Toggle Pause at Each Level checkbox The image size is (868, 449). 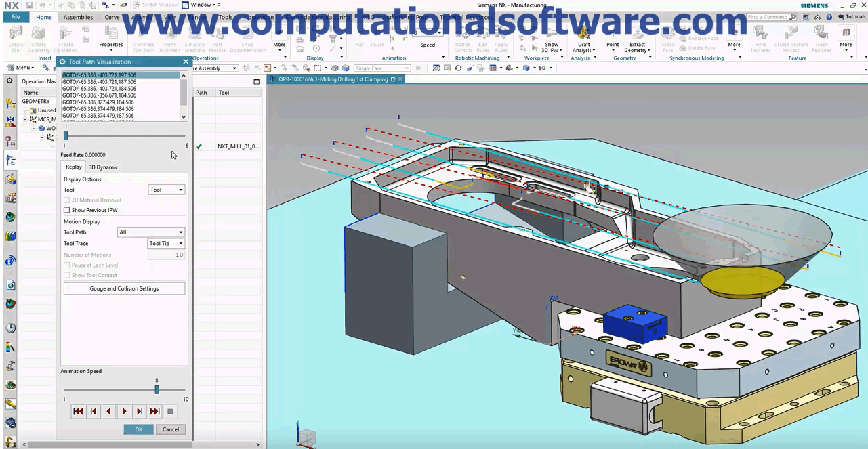66,265
